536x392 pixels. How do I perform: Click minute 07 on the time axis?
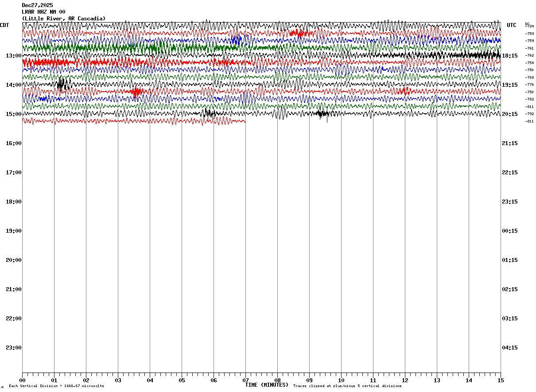[x=245, y=380]
